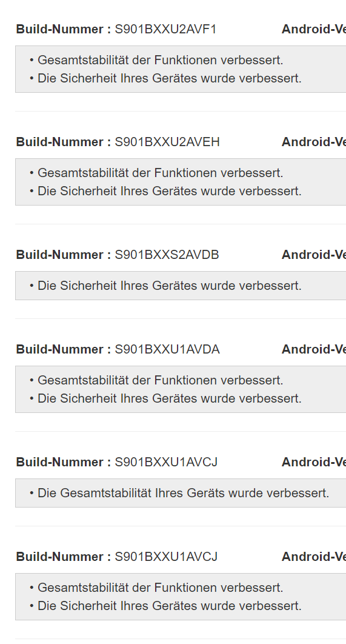Click the Android-Version label beside S901BXXU2AVEH
The width and height of the screenshot is (346, 644).
click(x=313, y=142)
